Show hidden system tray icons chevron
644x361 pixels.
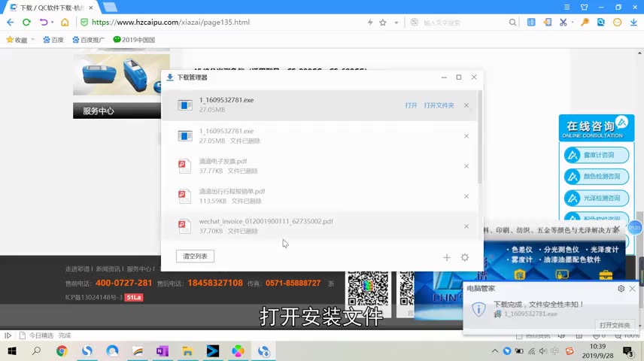[x=494, y=351]
